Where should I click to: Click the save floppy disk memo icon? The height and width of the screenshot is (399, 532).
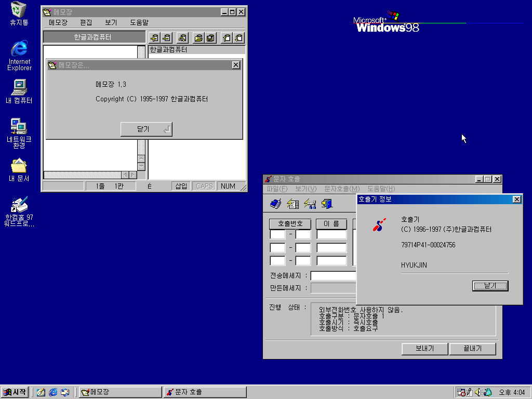[x=211, y=37]
